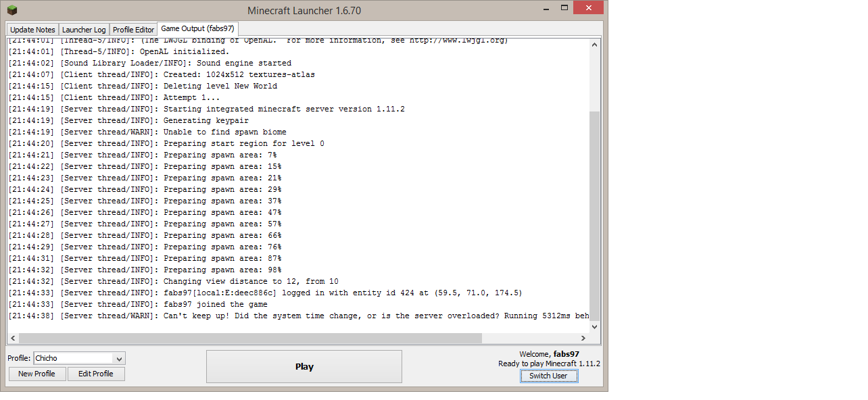
Task: Click the Edit Profile button
Action: click(96, 374)
